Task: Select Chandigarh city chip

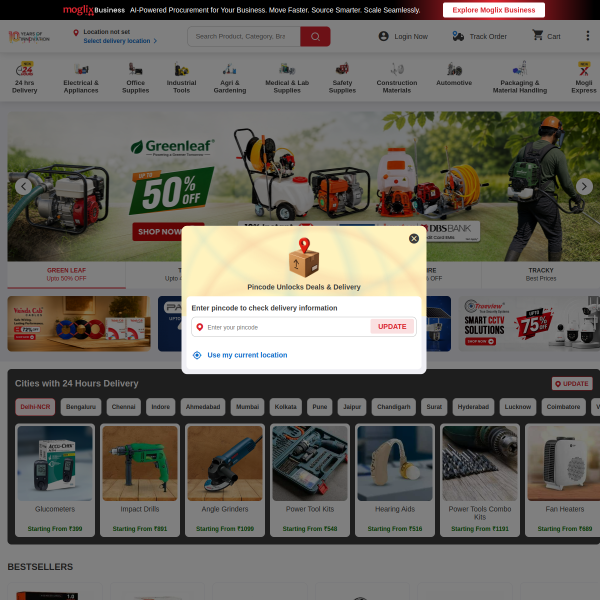Action: pyautogui.click(x=394, y=407)
